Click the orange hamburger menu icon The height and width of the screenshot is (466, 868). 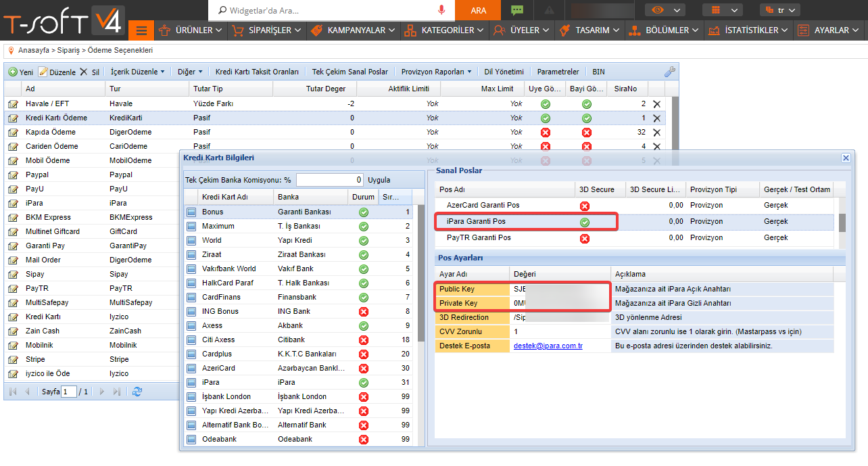pos(141,30)
